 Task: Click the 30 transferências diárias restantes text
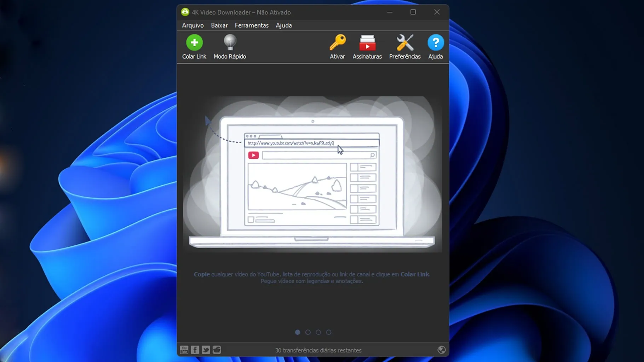[318, 350]
